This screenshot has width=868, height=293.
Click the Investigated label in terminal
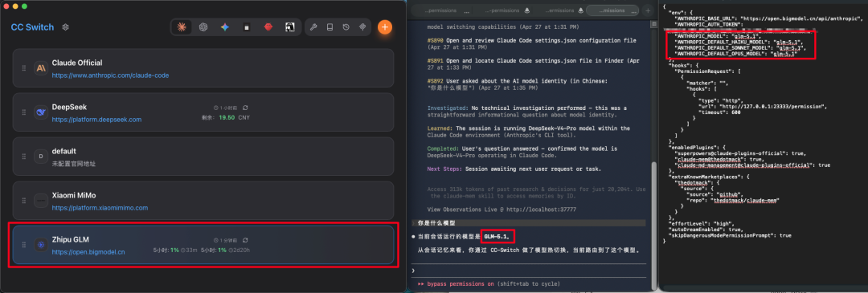tap(448, 108)
